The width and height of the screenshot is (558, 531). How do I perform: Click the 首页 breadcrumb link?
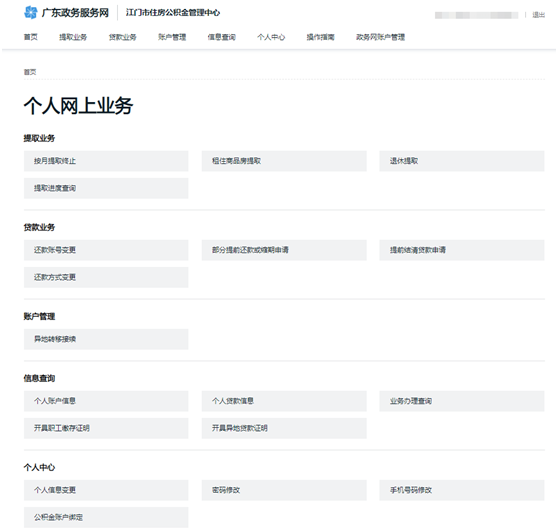(x=30, y=72)
